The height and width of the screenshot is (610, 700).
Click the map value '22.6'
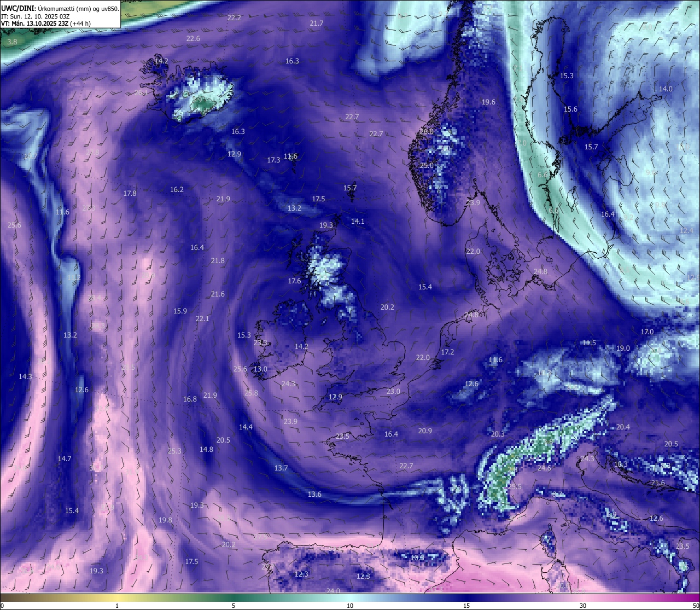[193, 38]
